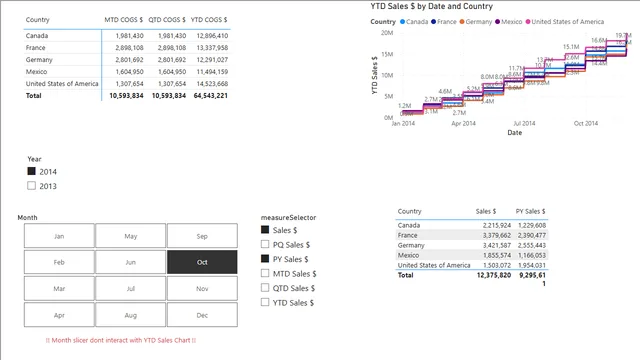
Task: Click Canada row in Sales table
Action: [x=472, y=225]
